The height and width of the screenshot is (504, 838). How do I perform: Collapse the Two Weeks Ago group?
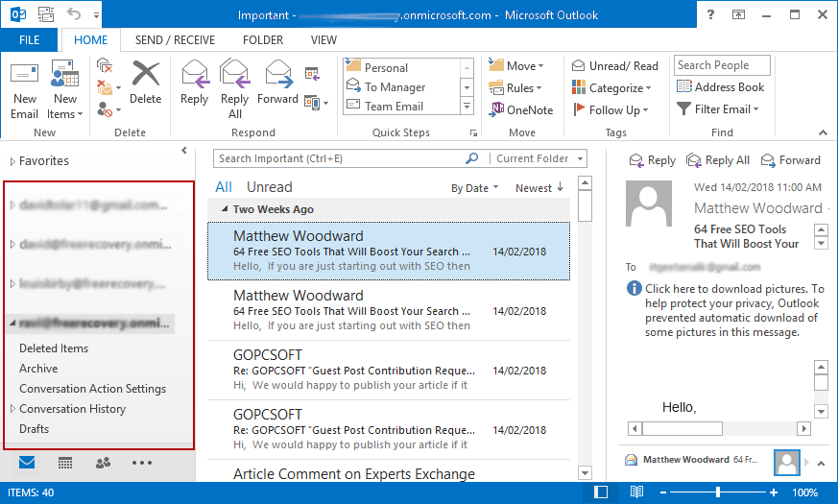pyautogui.click(x=225, y=209)
